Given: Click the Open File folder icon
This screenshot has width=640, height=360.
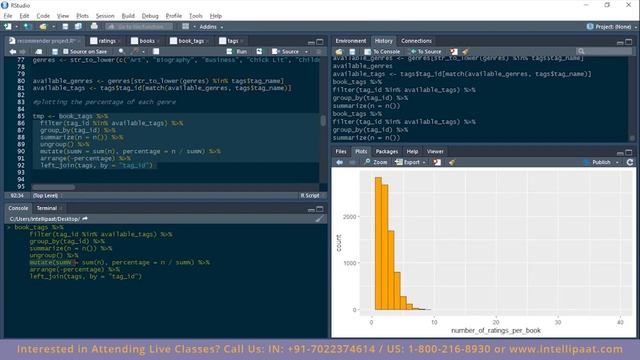Looking at the screenshot, I should pos(42,27).
